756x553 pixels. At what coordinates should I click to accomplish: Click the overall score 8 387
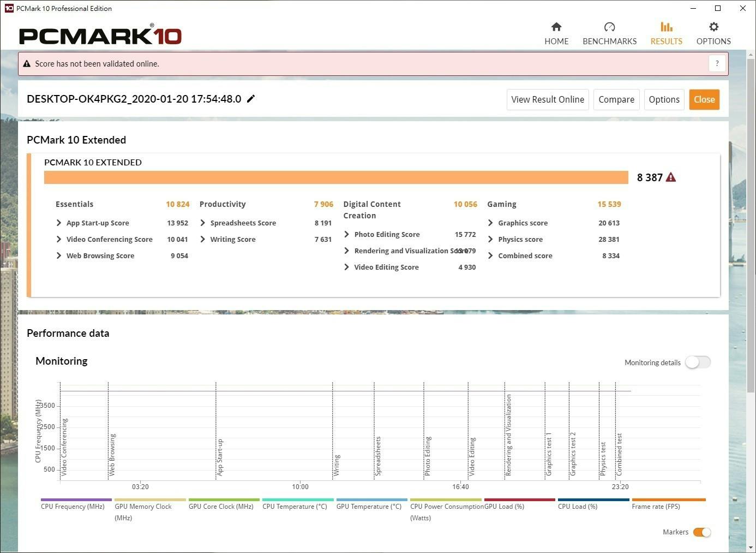click(x=650, y=177)
